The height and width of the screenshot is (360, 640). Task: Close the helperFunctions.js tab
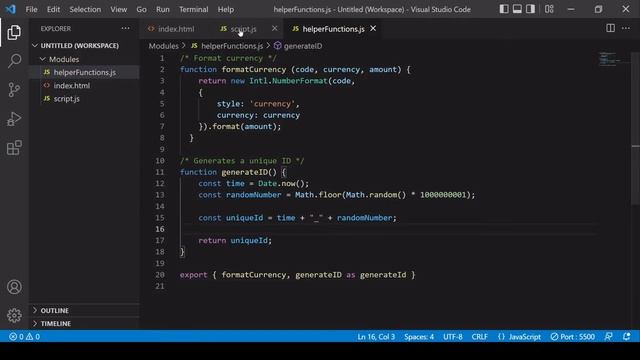(373, 28)
